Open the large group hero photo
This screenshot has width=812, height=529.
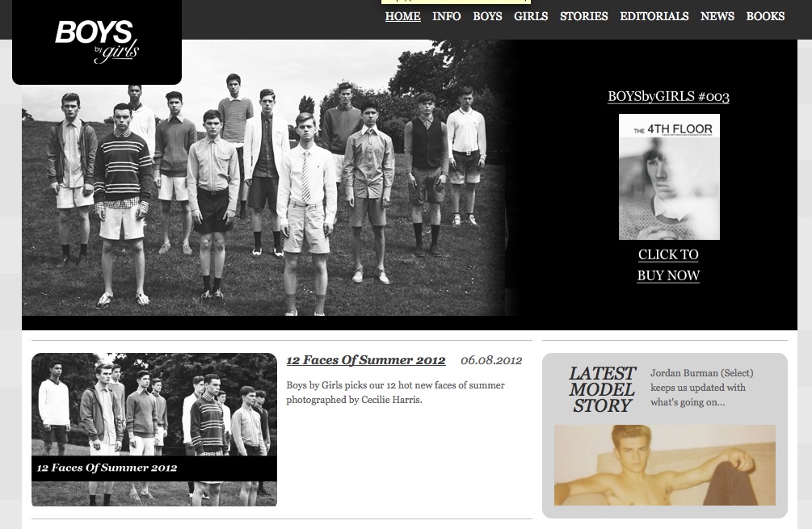coord(264,178)
